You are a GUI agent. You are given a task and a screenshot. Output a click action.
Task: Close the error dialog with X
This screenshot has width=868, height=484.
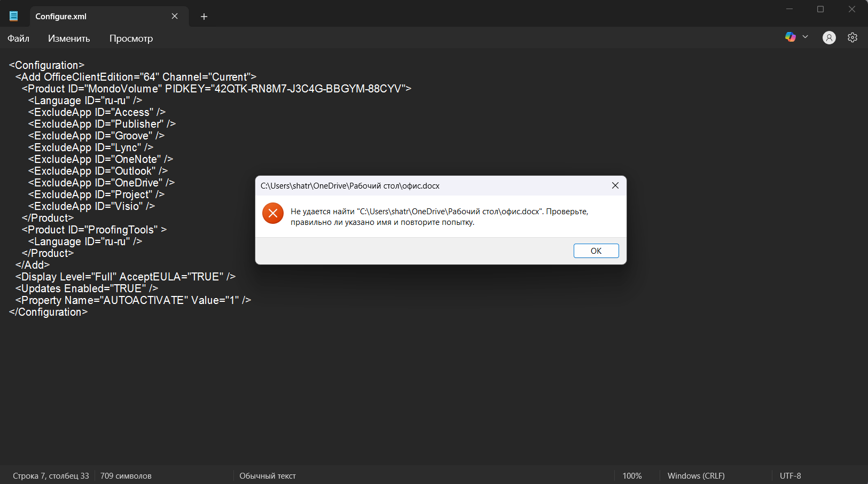point(615,185)
